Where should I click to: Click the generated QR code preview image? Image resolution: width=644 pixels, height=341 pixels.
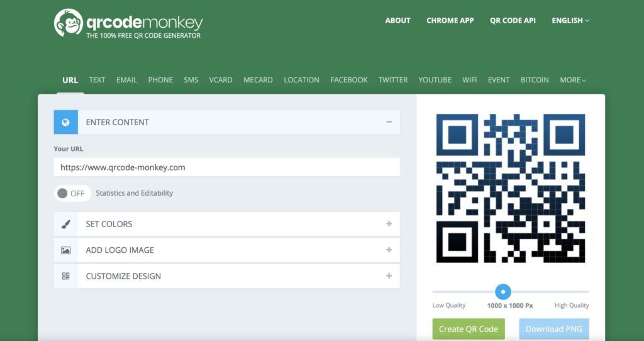[x=511, y=189]
